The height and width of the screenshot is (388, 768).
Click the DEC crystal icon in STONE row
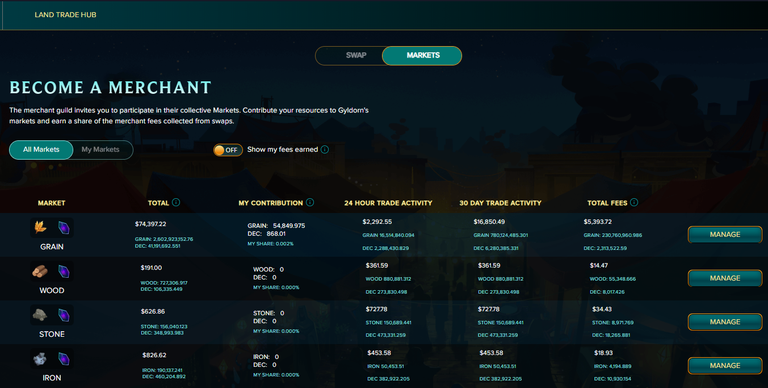point(64,315)
